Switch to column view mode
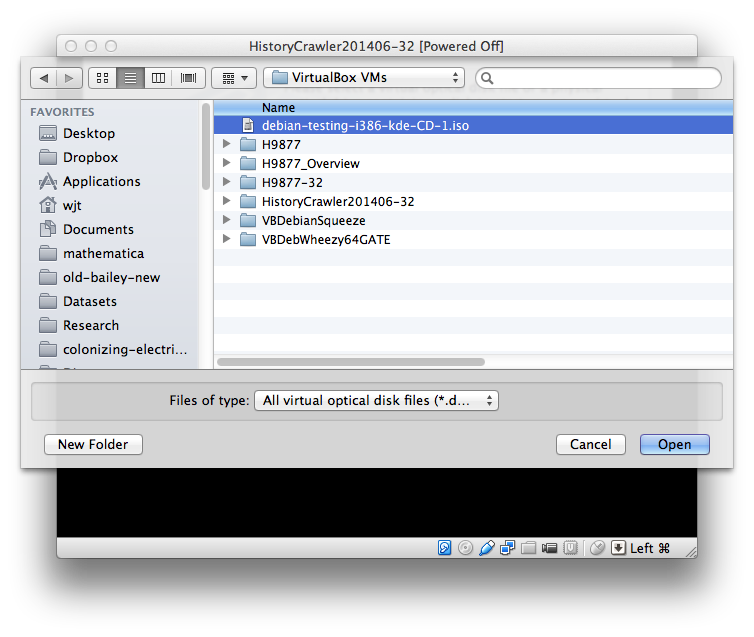754x637 pixels. pyautogui.click(x=158, y=78)
